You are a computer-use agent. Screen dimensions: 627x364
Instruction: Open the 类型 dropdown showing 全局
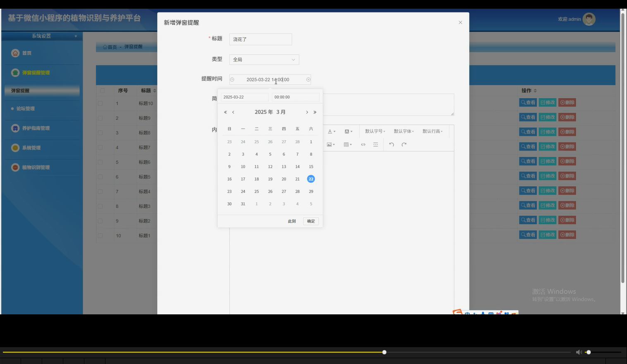tap(263, 59)
